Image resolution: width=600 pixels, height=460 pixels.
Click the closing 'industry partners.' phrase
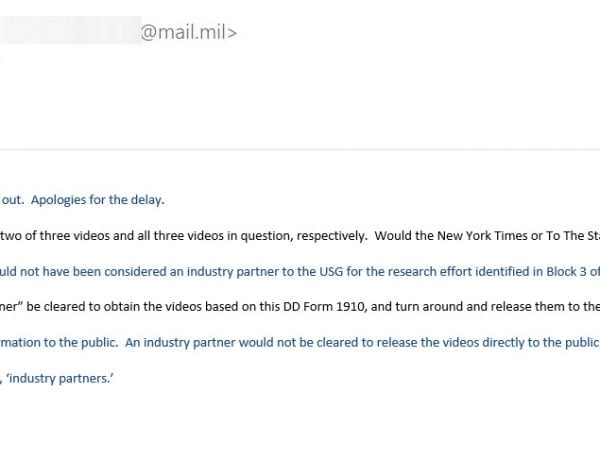[60, 378]
